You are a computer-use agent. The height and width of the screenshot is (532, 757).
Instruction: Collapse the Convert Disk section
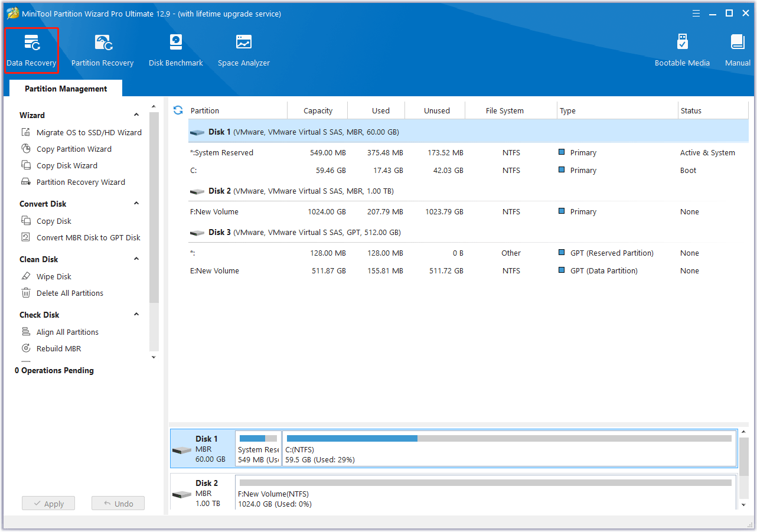tap(136, 204)
